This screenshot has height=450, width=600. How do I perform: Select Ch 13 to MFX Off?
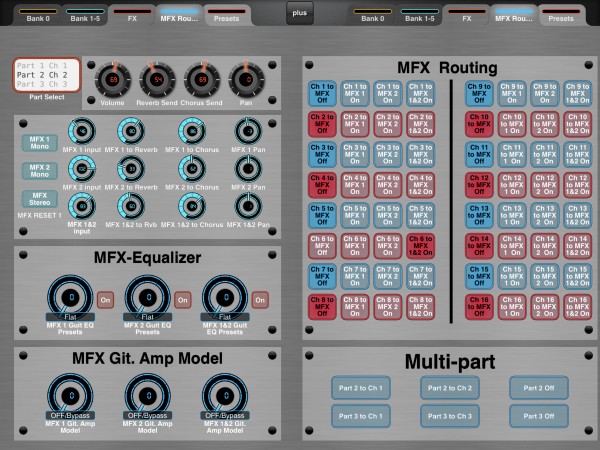click(x=479, y=215)
